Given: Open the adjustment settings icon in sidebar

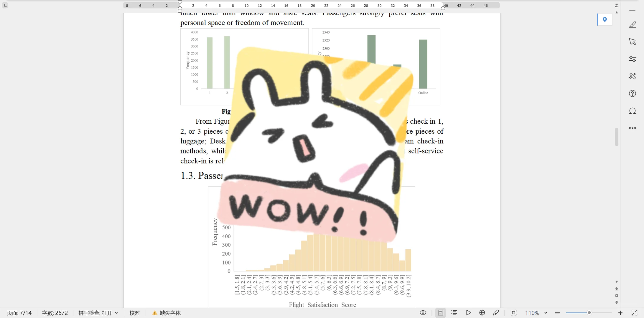Looking at the screenshot, I should pyautogui.click(x=633, y=59).
